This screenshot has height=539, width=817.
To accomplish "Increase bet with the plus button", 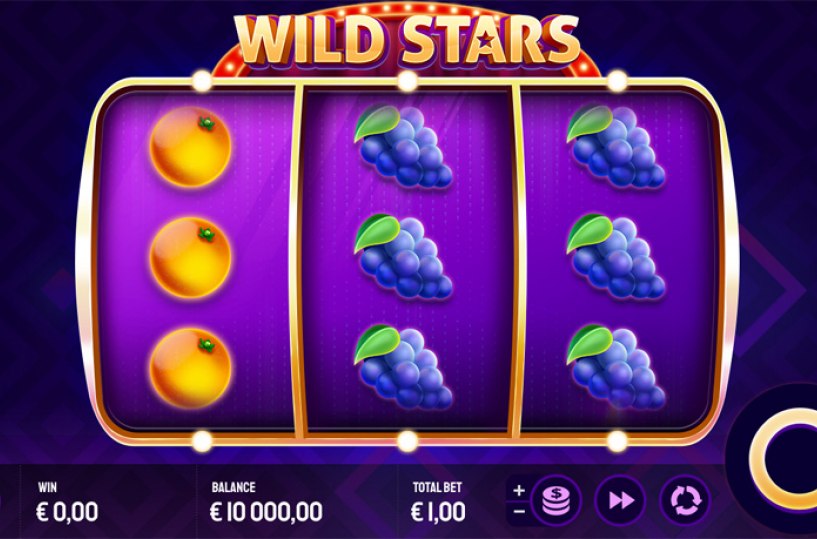I will pos(518,491).
